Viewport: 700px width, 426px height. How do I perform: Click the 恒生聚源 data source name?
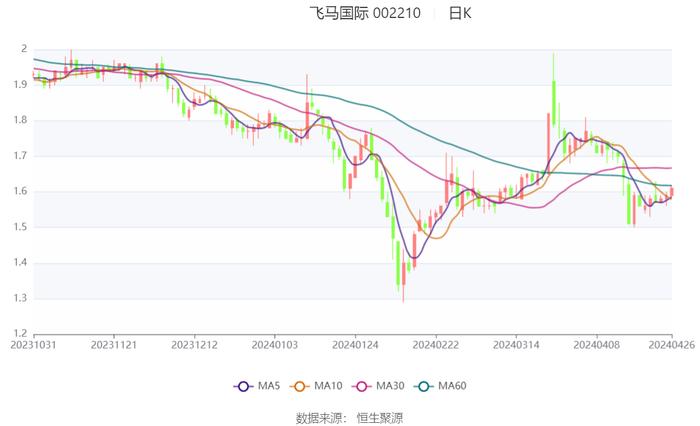coord(381,417)
